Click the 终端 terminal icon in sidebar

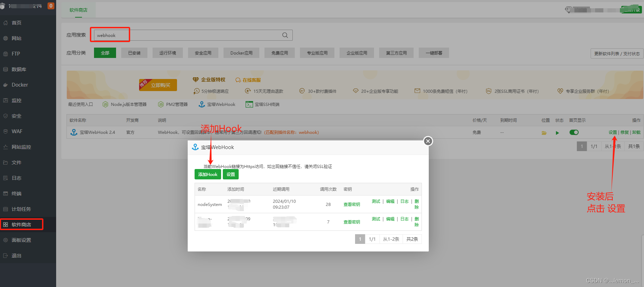pyautogui.click(x=6, y=194)
